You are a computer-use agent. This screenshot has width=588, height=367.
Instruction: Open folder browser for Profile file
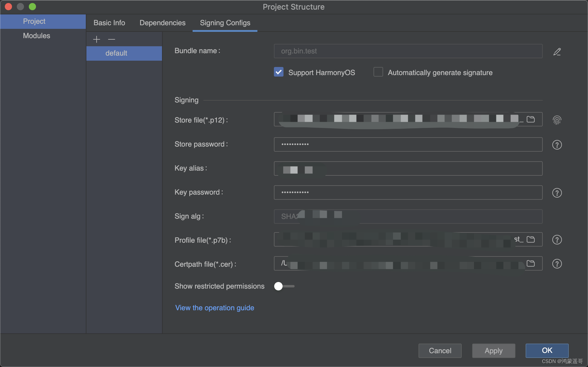coord(531,239)
